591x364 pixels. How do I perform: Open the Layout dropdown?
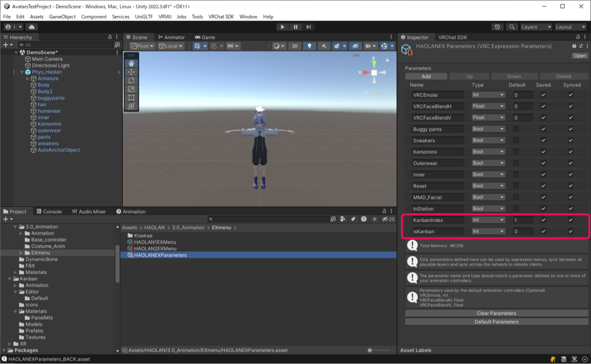[x=571, y=27]
